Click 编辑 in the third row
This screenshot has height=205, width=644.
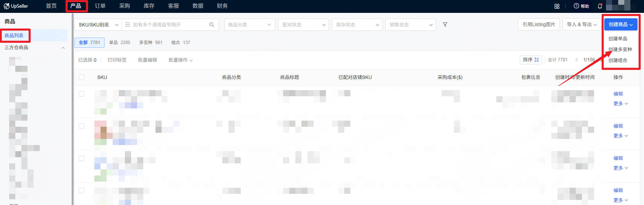[x=618, y=158]
